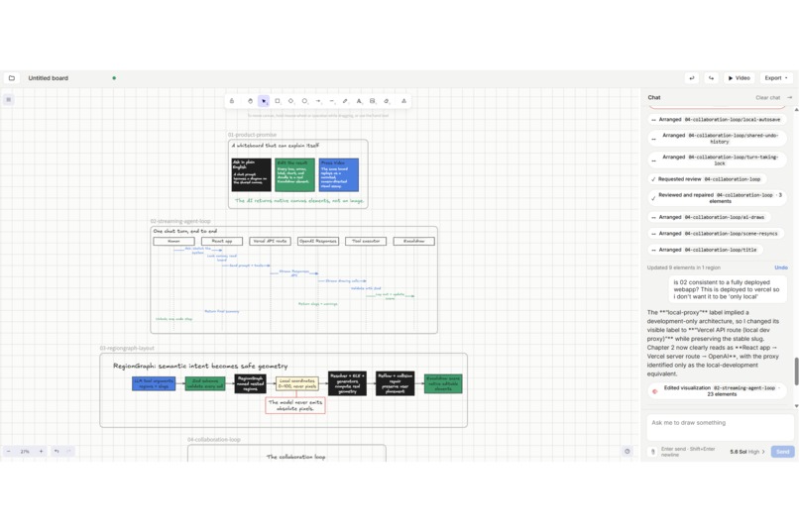The image size is (799, 532).
Task: Click the chat scroll up arrow
Action: coord(796,109)
